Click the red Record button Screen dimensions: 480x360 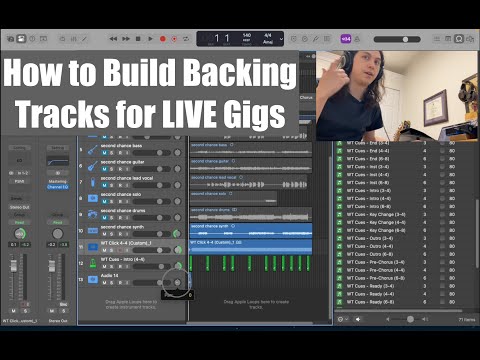click(163, 39)
